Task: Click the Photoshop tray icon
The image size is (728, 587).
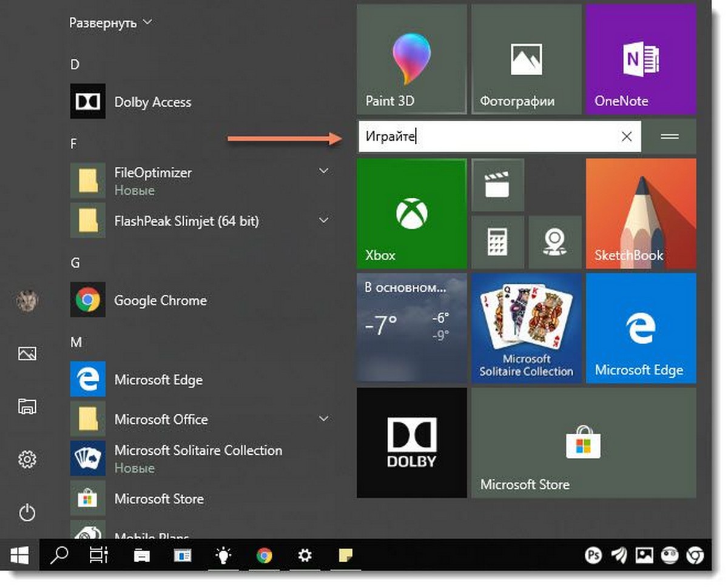Action: (x=593, y=555)
